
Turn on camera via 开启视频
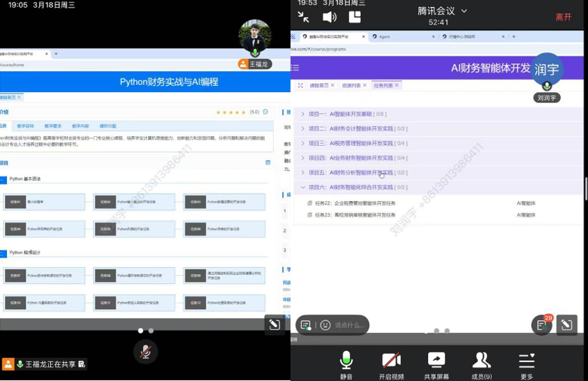(391, 364)
